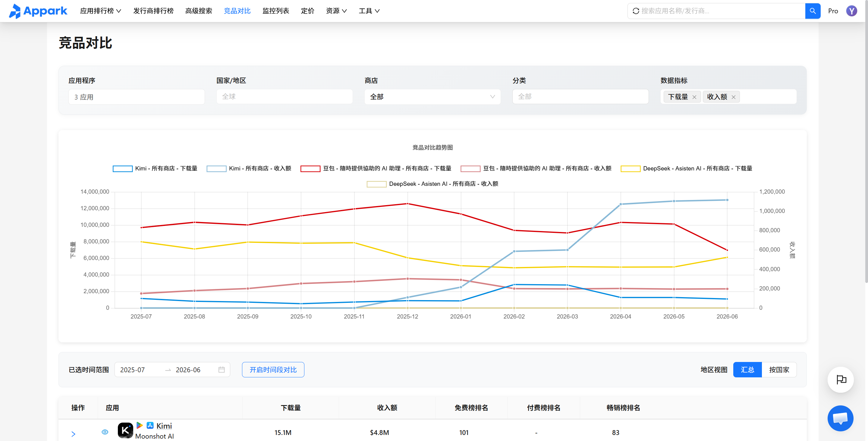
Task: Open the 应用程序 3 应用 selector
Action: [137, 97]
